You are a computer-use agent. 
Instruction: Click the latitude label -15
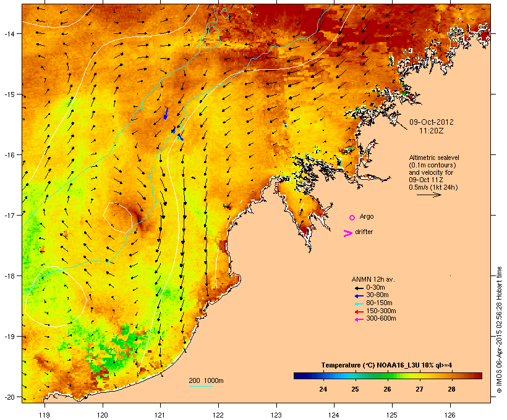click(9, 94)
